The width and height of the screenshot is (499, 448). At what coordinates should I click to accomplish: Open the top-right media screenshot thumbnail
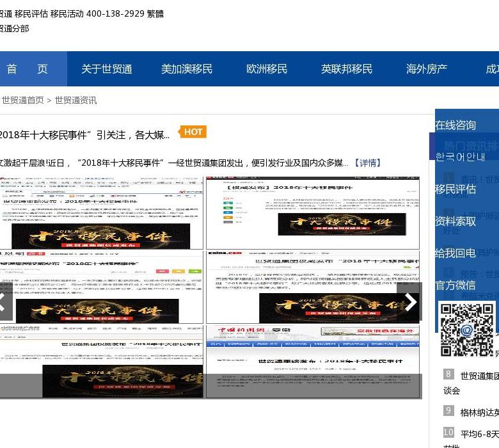click(x=313, y=212)
